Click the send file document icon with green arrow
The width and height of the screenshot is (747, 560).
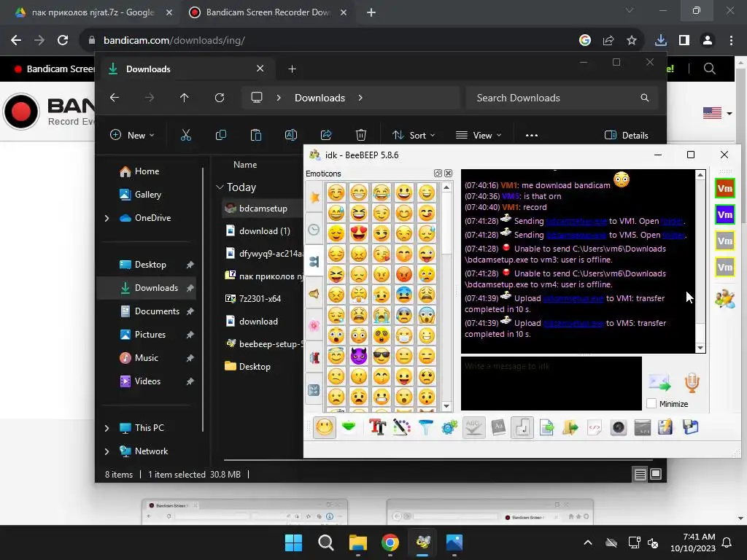pos(546,427)
